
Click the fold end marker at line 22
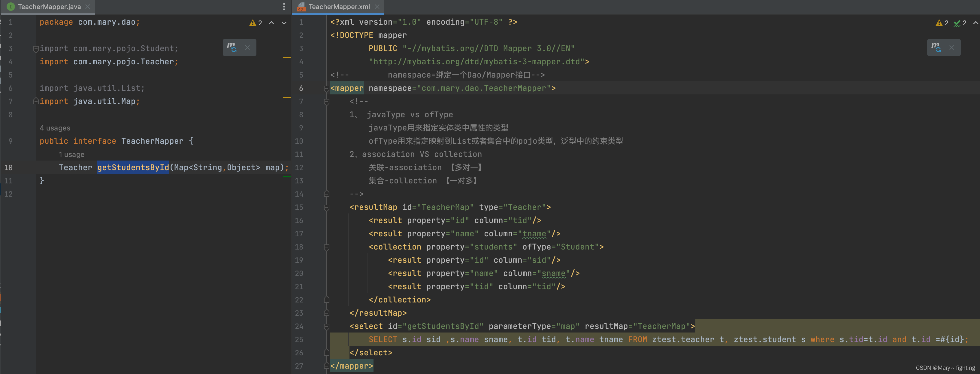click(x=326, y=300)
